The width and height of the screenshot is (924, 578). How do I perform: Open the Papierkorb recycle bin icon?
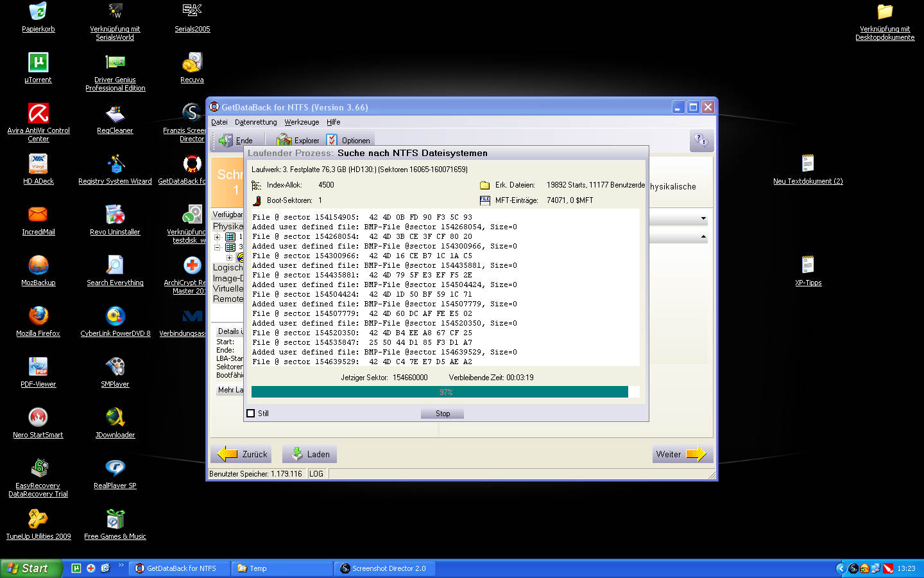coord(38,12)
